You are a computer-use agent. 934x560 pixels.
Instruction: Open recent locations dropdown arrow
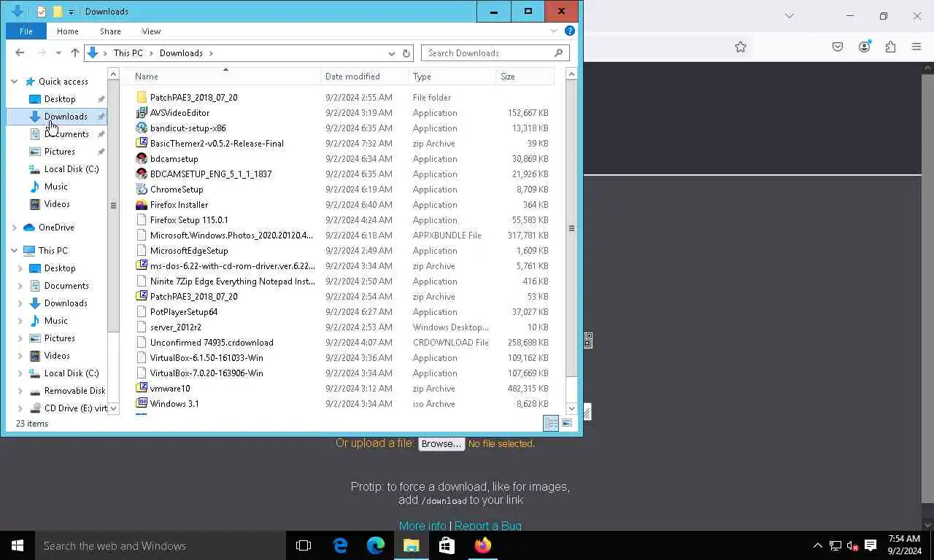(x=58, y=53)
